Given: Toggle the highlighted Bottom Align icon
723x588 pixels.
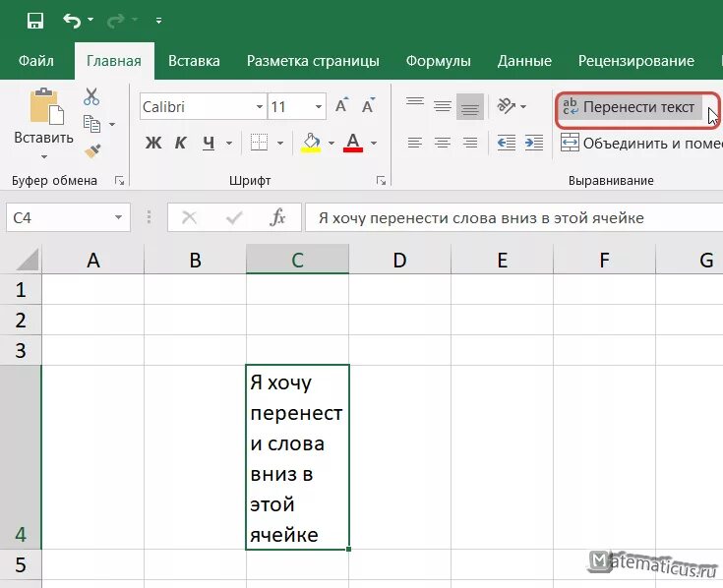Looking at the screenshot, I should (x=470, y=106).
